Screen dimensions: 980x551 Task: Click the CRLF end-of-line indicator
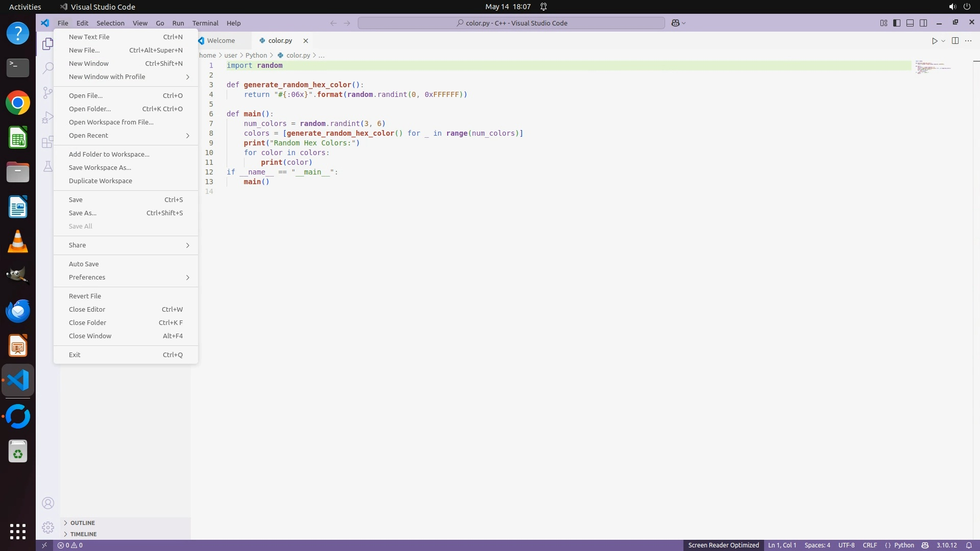(869, 545)
